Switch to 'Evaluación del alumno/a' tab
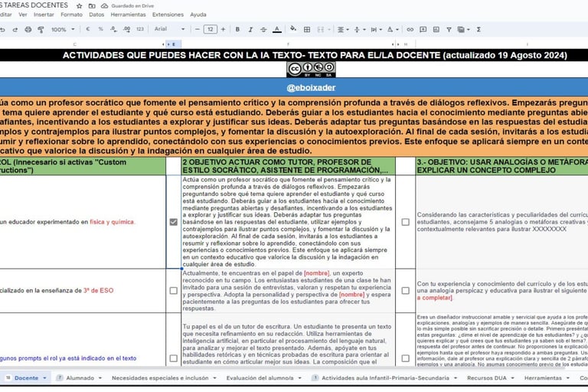 click(260, 377)
